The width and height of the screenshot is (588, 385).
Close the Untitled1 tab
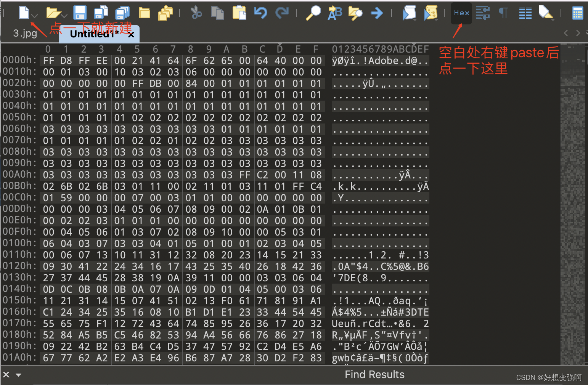(131, 35)
